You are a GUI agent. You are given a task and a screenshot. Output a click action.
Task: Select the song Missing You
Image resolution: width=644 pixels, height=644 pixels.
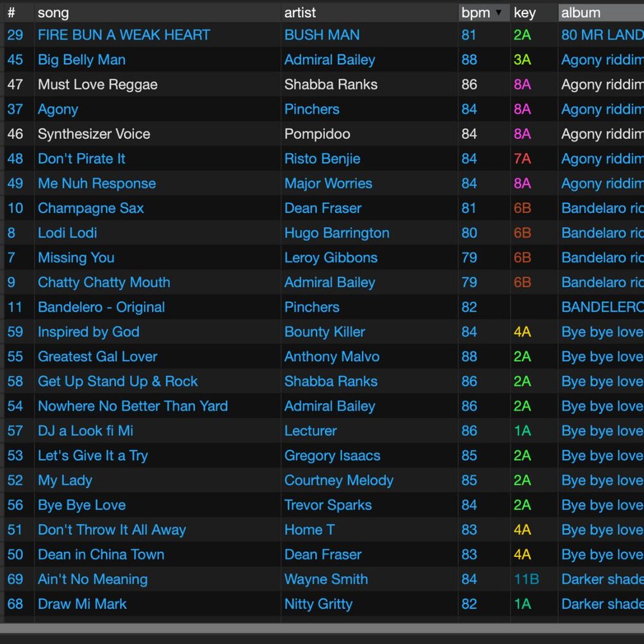[76, 258]
